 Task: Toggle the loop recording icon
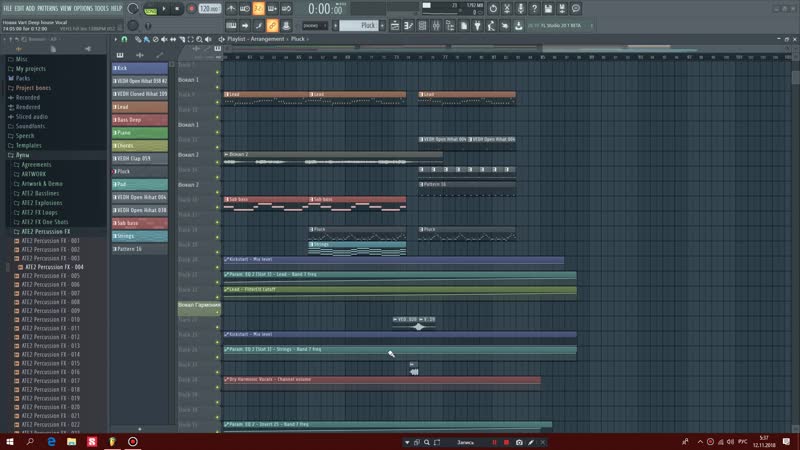tap(286, 9)
